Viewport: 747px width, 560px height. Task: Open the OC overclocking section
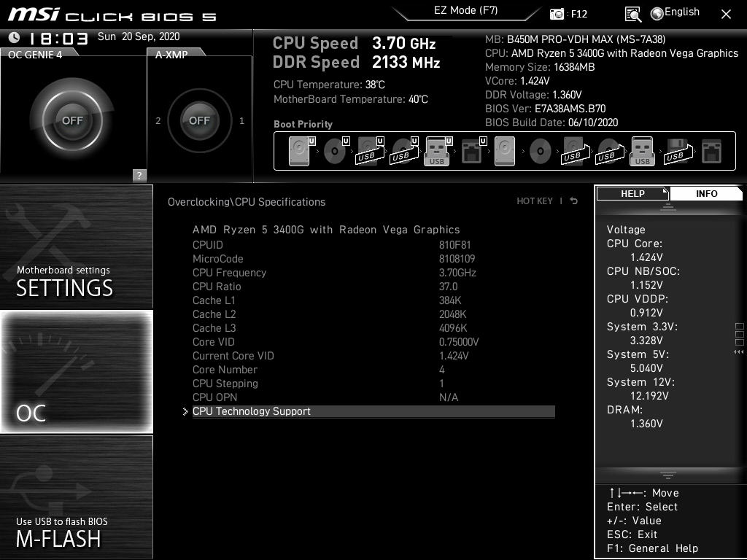point(76,371)
